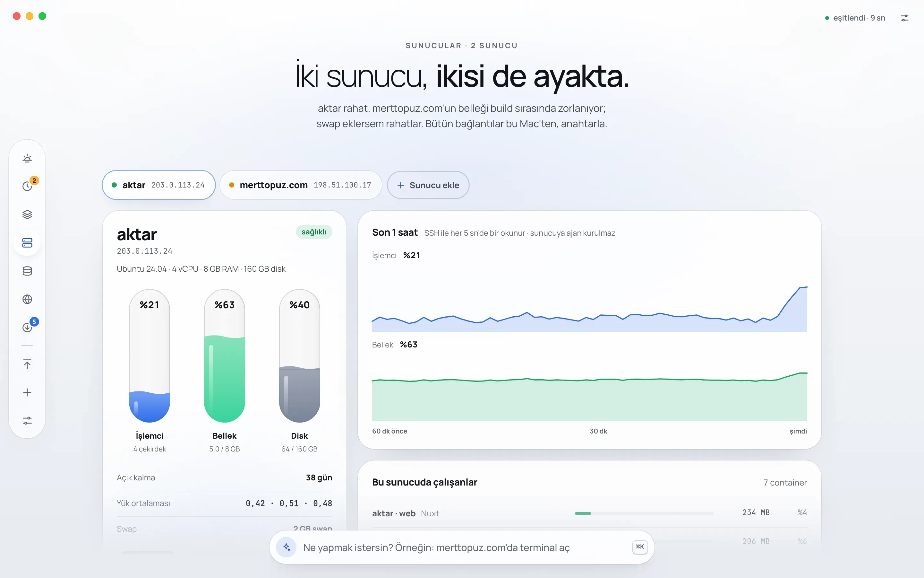Click the Yük ortalaması 0,42 · 0,51 · 0,48 value
The width and height of the screenshot is (924, 578).
click(x=289, y=503)
